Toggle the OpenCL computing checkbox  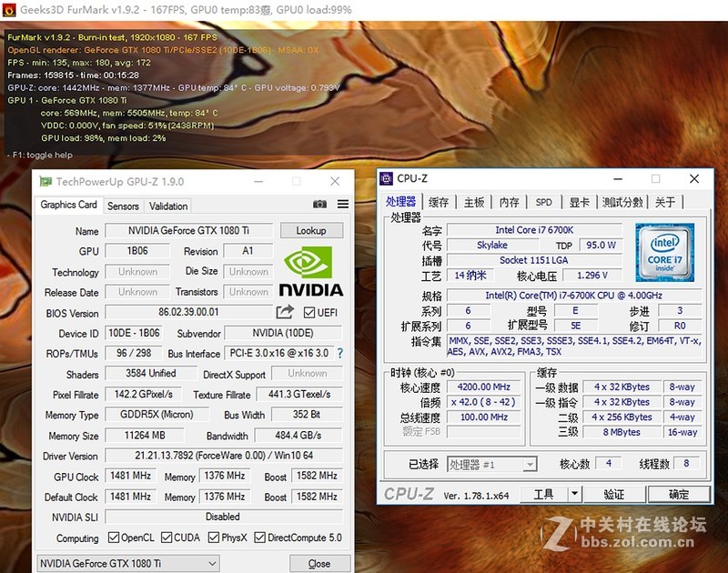point(114,538)
